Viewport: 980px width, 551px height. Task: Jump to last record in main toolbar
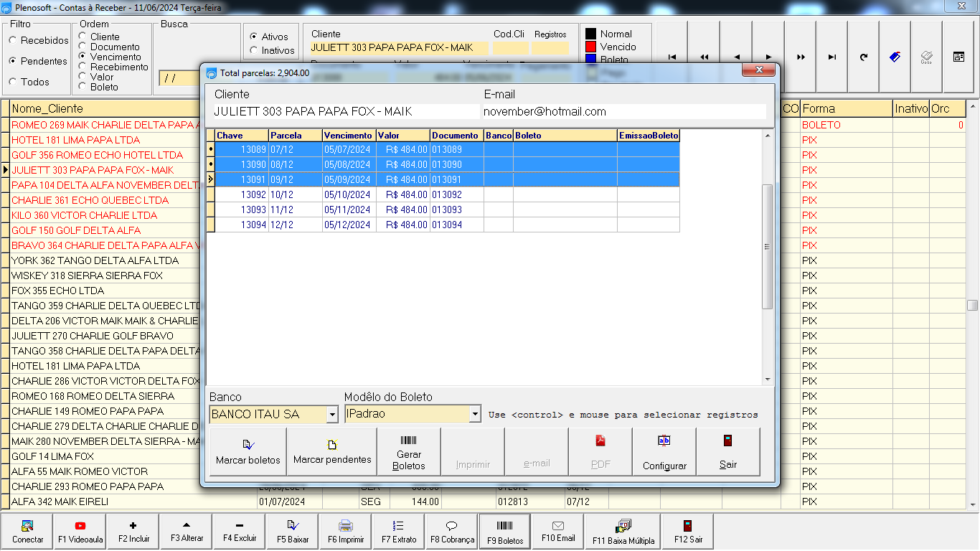click(x=832, y=57)
